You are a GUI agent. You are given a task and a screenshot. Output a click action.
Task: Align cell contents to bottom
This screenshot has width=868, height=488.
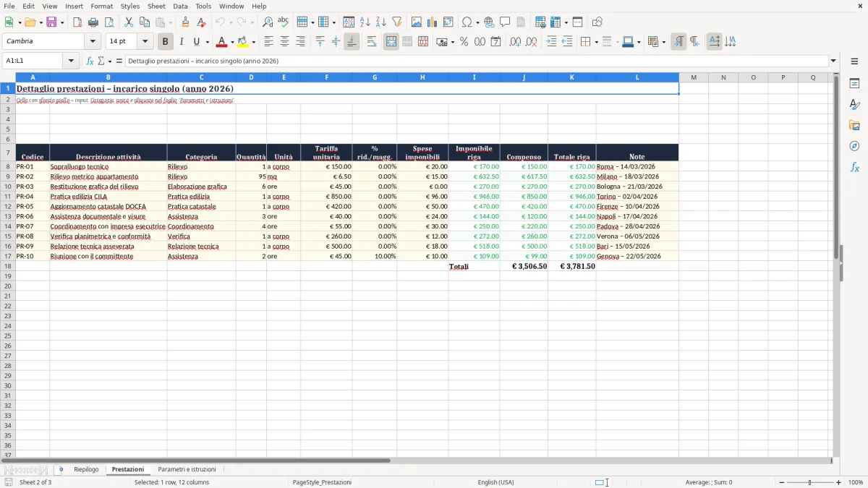(x=352, y=42)
